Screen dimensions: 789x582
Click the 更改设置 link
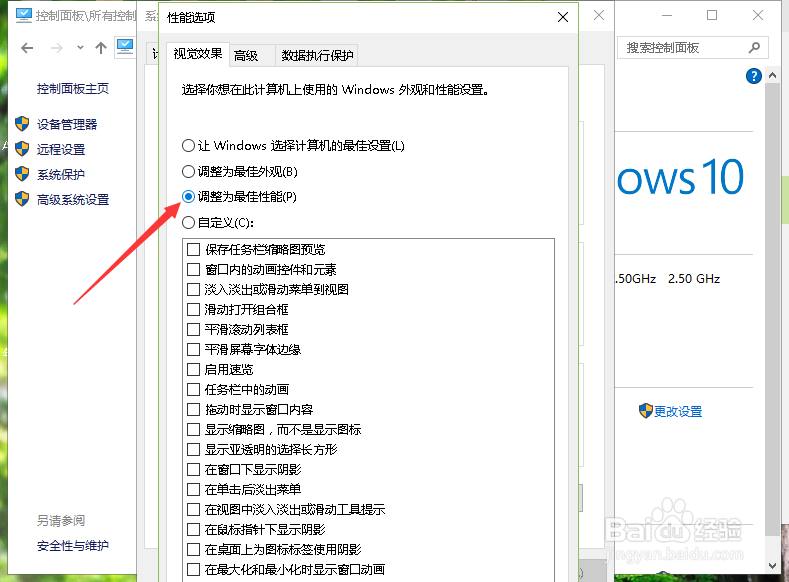coord(678,411)
